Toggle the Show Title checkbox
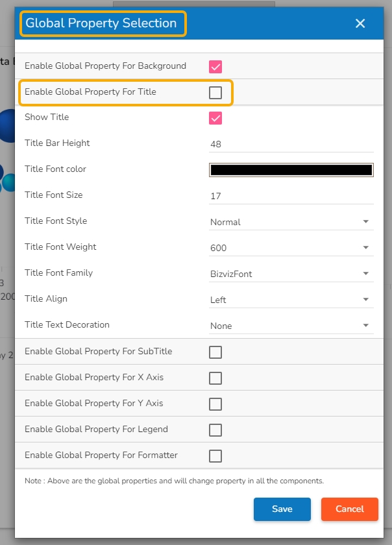 click(215, 118)
